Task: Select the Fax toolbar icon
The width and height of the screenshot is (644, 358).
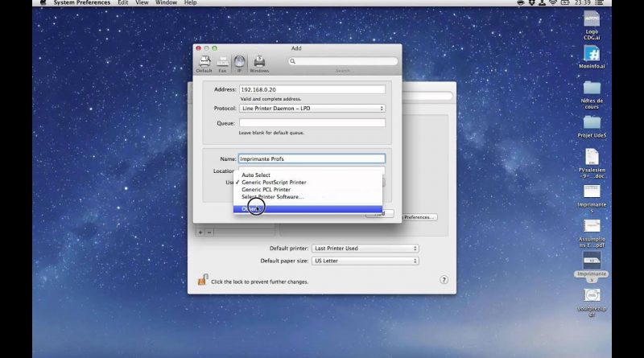Action: click(222, 64)
